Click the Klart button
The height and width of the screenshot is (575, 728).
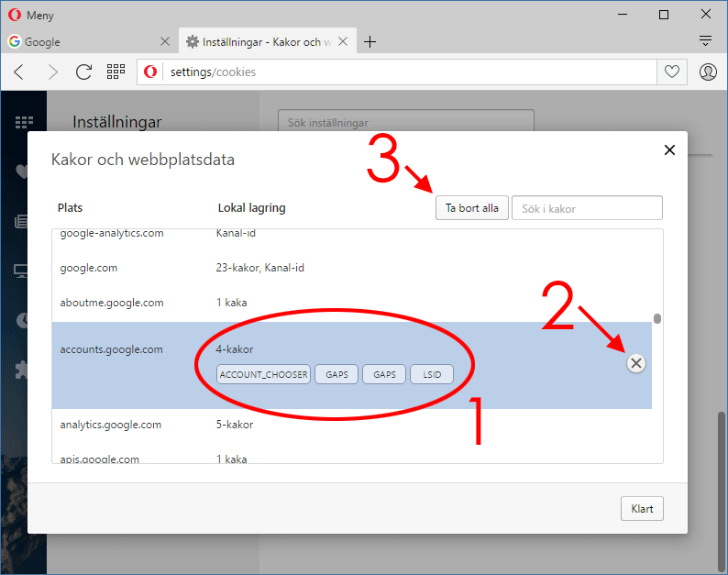pos(642,508)
